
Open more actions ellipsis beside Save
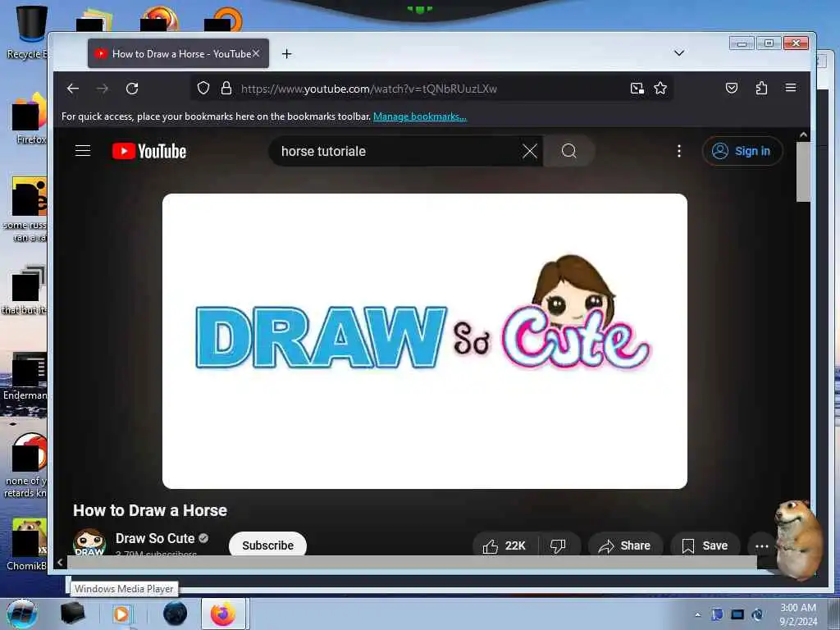click(761, 546)
